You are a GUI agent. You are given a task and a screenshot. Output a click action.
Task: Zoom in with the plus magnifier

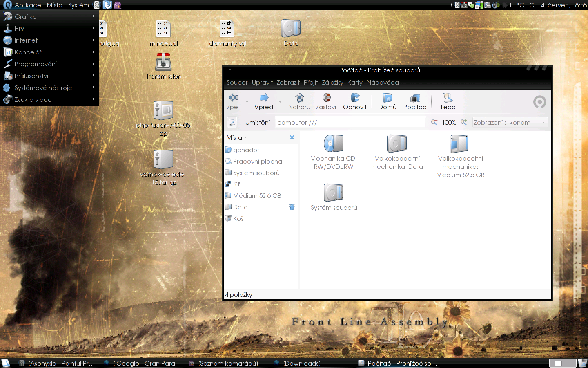click(464, 122)
